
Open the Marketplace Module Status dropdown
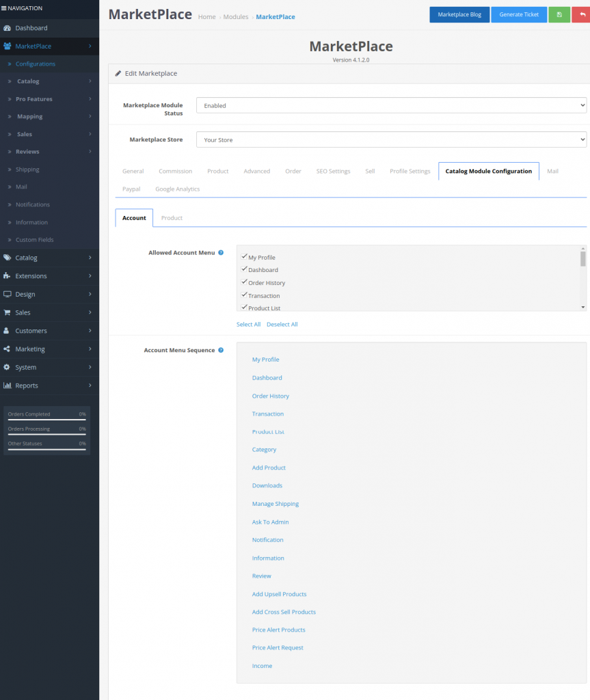[x=391, y=105]
